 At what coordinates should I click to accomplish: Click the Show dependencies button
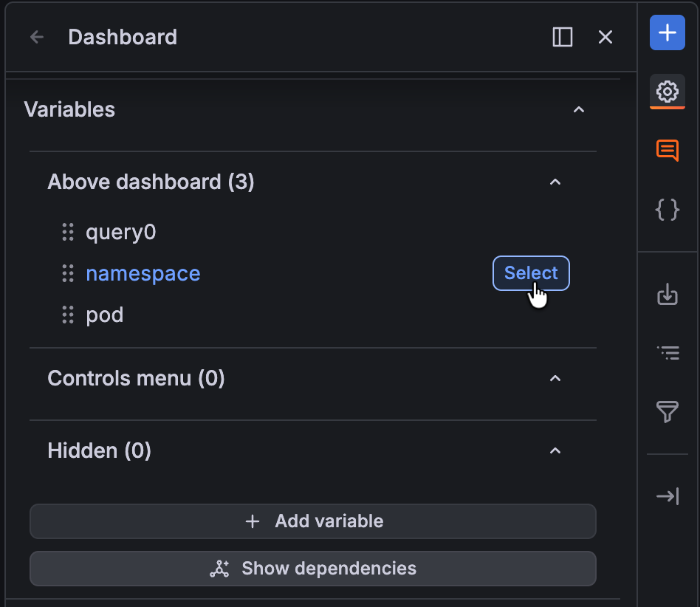pyautogui.click(x=313, y=569)
